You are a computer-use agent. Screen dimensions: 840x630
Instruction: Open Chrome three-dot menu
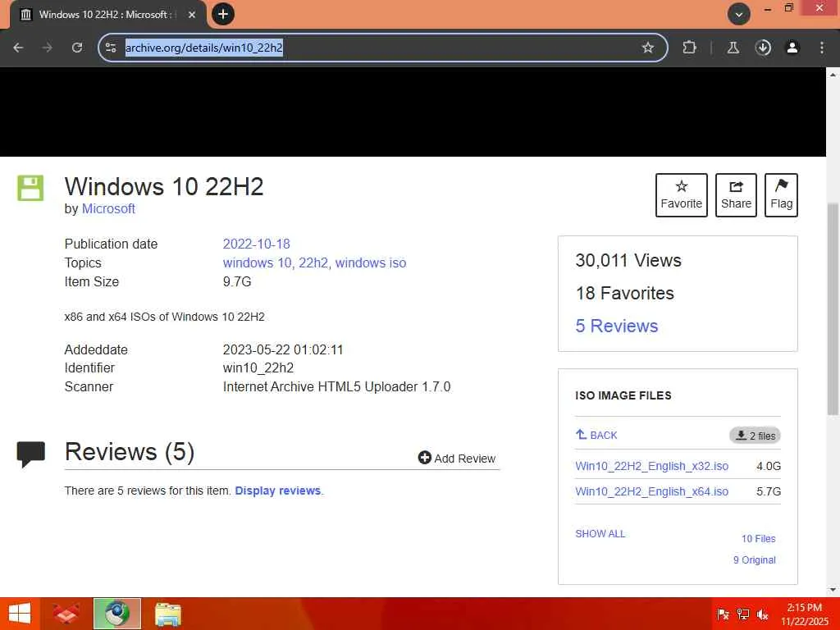[x=822, y=48]
